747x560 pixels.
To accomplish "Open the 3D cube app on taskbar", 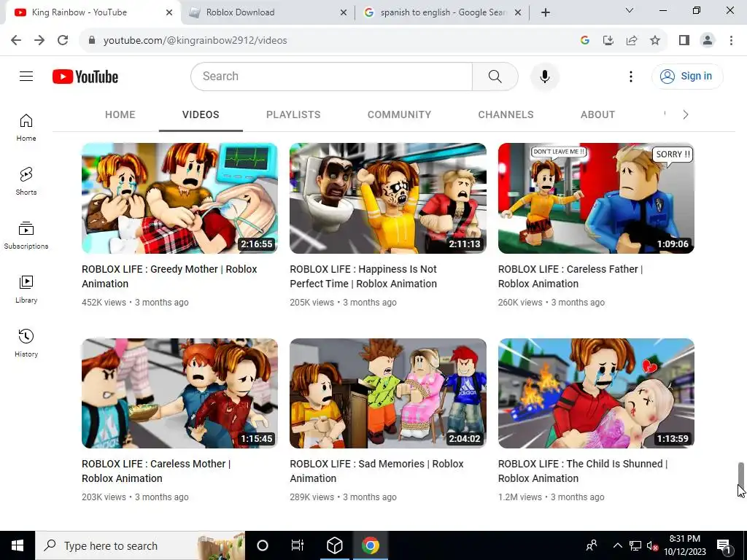I will pos(334,545).
